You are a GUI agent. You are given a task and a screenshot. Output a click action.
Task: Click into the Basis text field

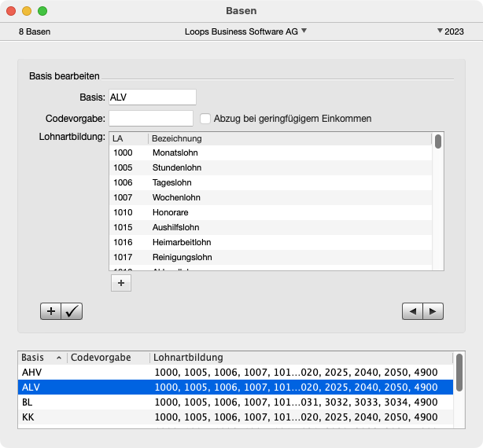point(152,97)
